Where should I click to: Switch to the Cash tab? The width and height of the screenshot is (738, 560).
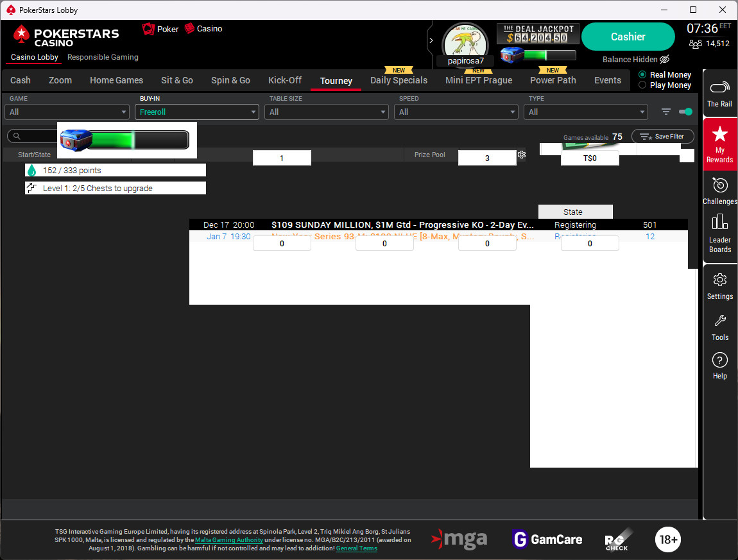21,80
